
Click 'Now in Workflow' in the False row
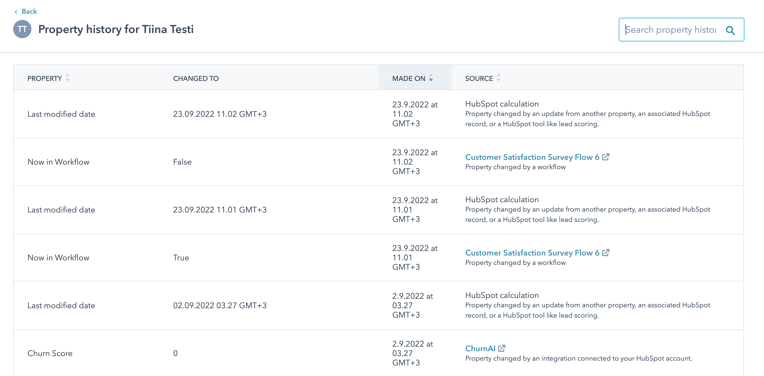[x=58, y=162]
